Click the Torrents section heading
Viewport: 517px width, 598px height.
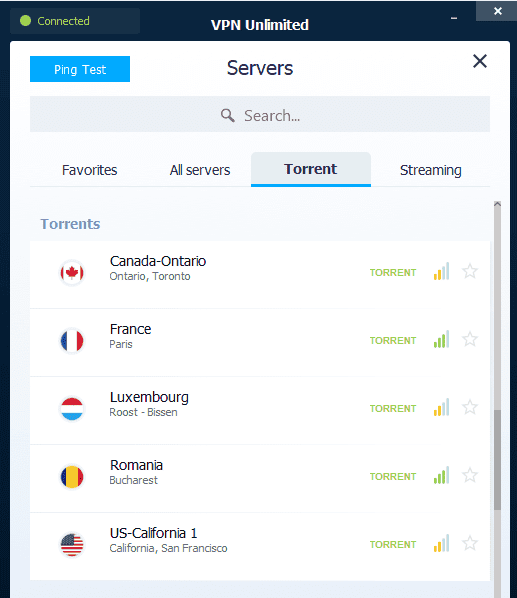(x=70, y=224)
